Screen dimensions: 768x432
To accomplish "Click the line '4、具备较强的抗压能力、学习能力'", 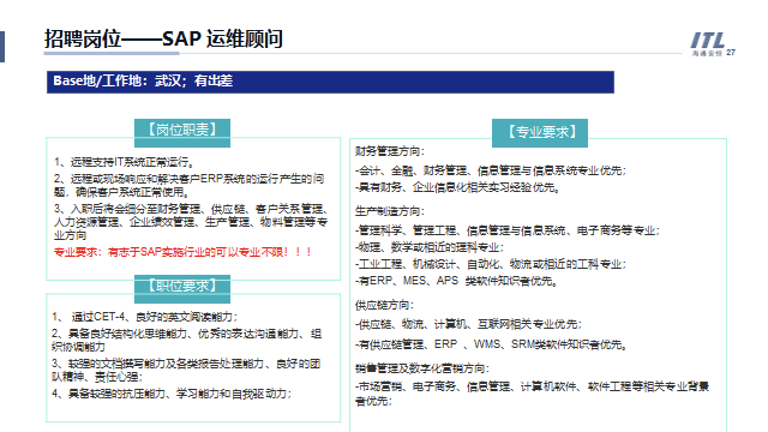I will [x=171, y=393].
